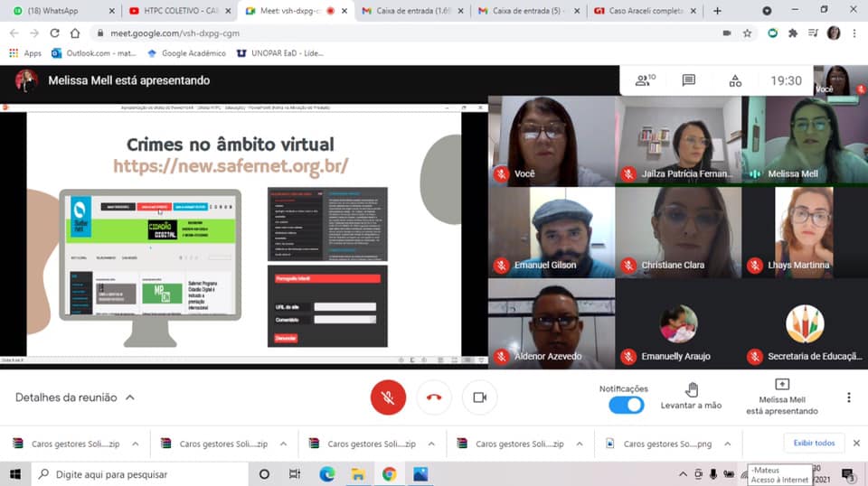Open the Google Acadêmico bookmark
The height and width of the screenshot is (486, 868).
click(185, 53)
